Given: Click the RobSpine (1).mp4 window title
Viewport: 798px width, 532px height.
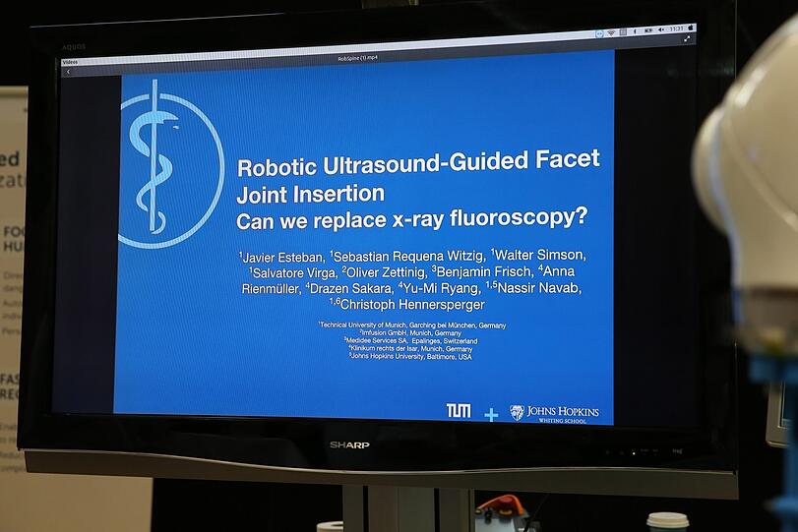Looking at the screenshot, I should (358, 58).
